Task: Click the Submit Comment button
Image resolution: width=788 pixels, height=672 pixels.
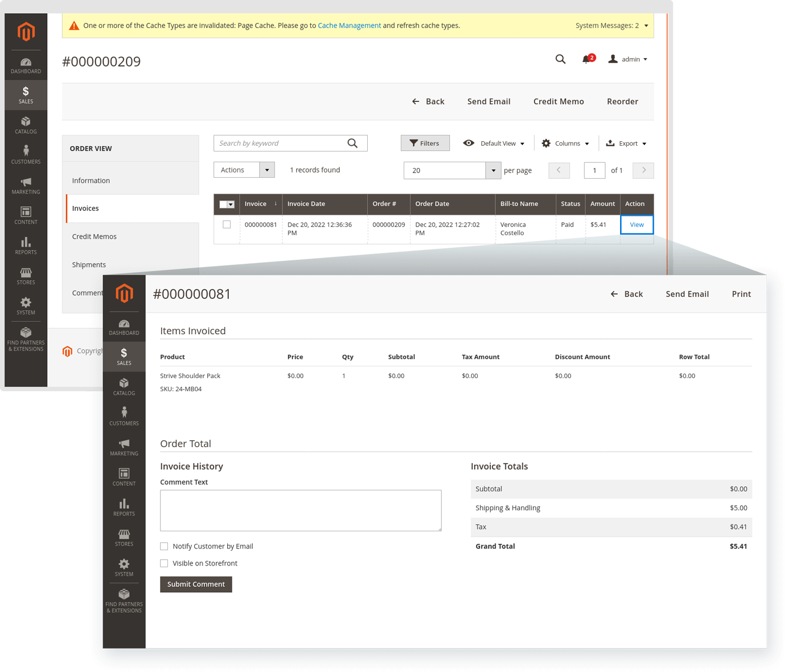Action: (x=196, y=584)
